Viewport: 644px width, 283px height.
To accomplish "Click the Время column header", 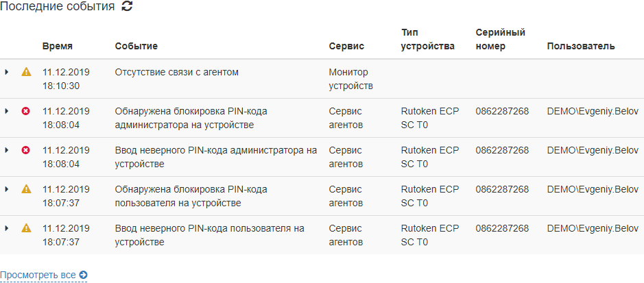I will [57, 47].
